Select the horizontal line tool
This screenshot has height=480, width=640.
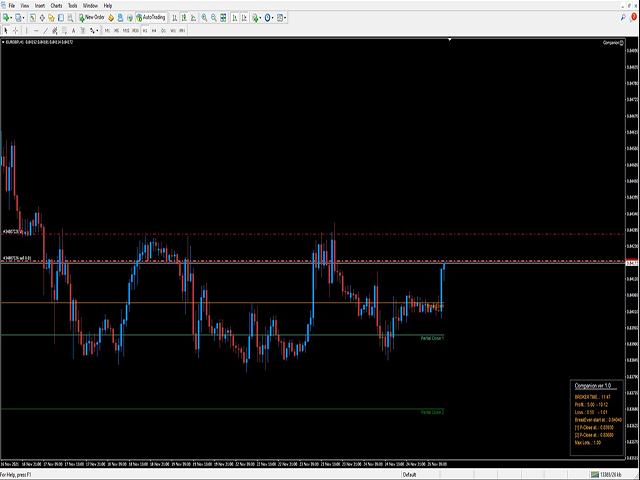coord(36,30)
